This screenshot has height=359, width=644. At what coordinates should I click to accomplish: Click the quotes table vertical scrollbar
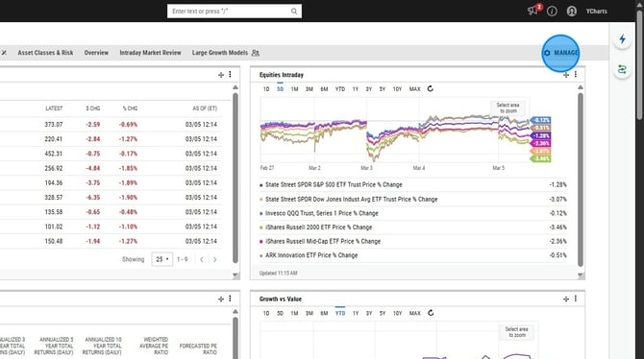pyautogui.click(x=235, y=178)
